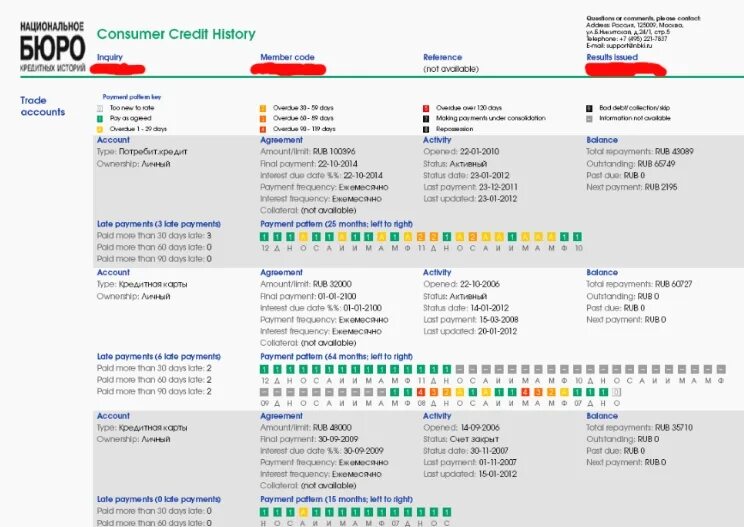Image resolution: width=744 pixels, height=527 pixels.
Task: Click the Opened date '22-01-2010'
Action: click(x=479, y=152)
